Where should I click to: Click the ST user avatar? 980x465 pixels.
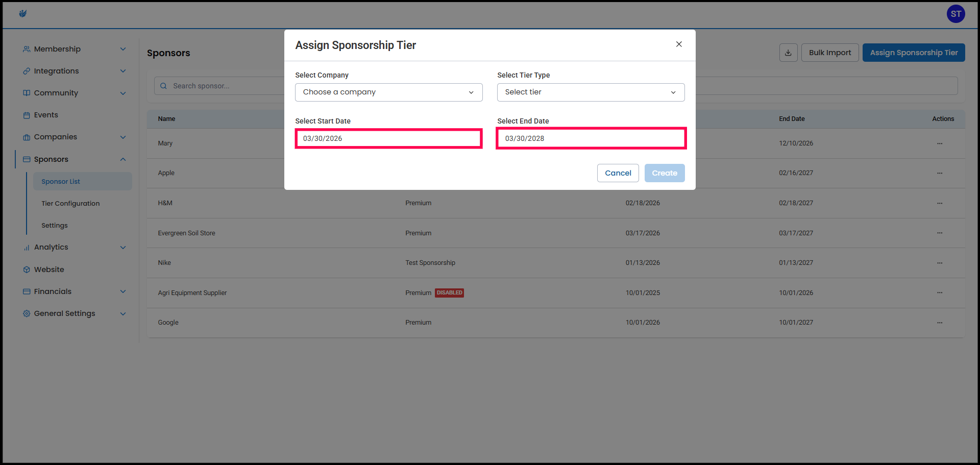click(955, 14)
